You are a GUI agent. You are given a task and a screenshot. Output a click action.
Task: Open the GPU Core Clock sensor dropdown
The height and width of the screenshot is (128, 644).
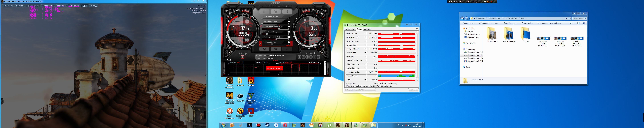(365, 34)
